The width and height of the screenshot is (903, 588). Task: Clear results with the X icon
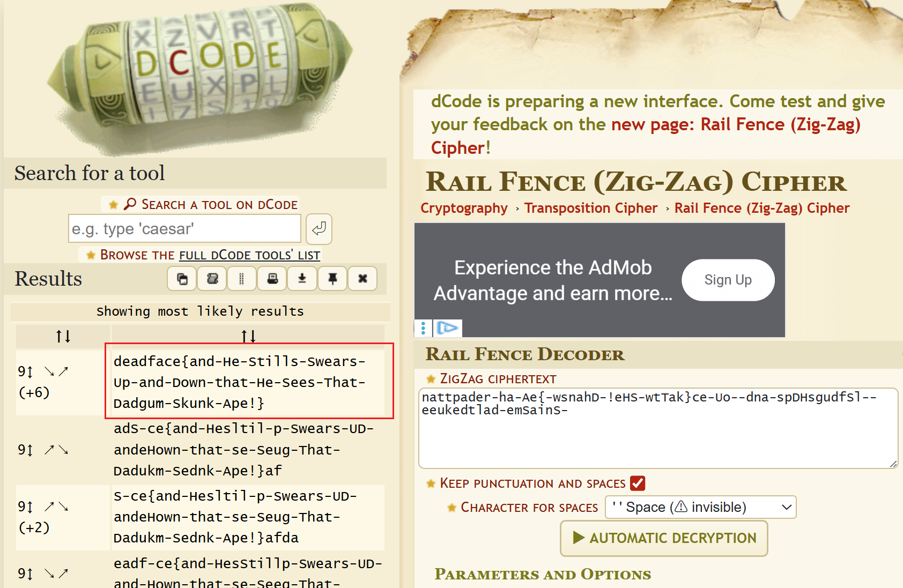click(x=362, y=279)
